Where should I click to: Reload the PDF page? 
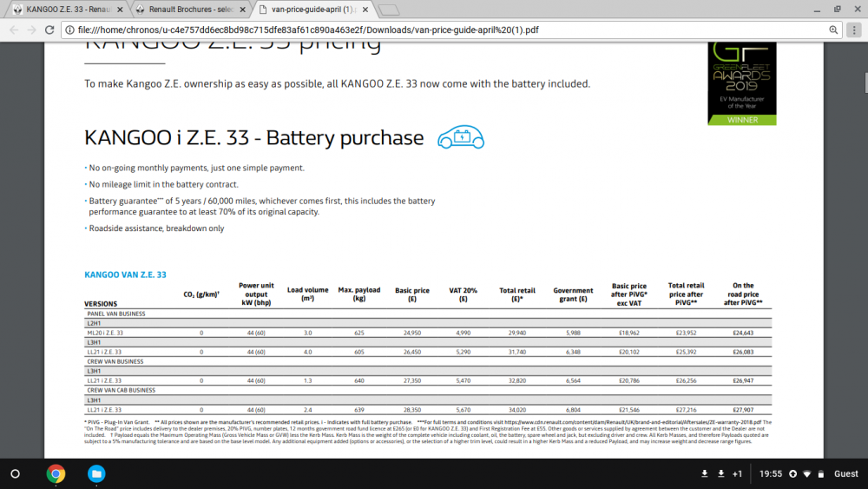[x=49, y=30]
